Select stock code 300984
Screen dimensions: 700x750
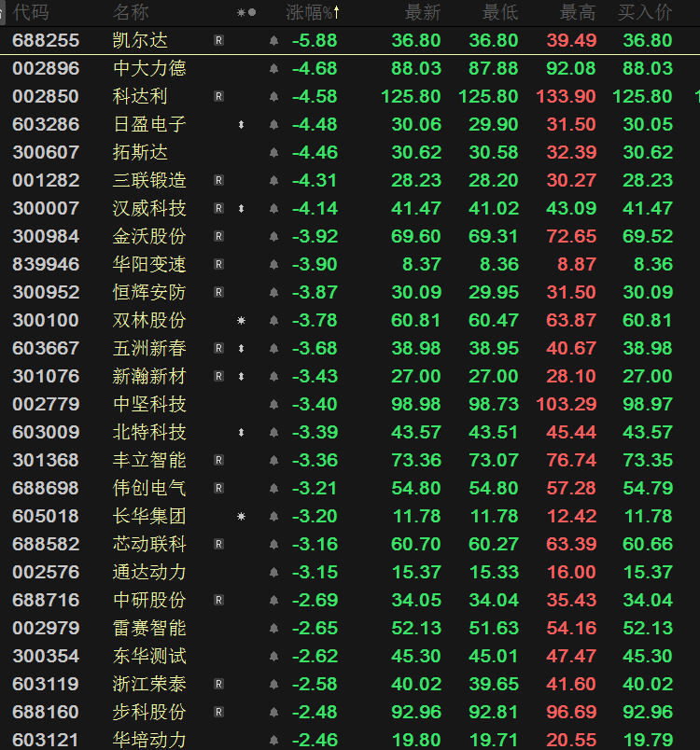coord(46,236)
